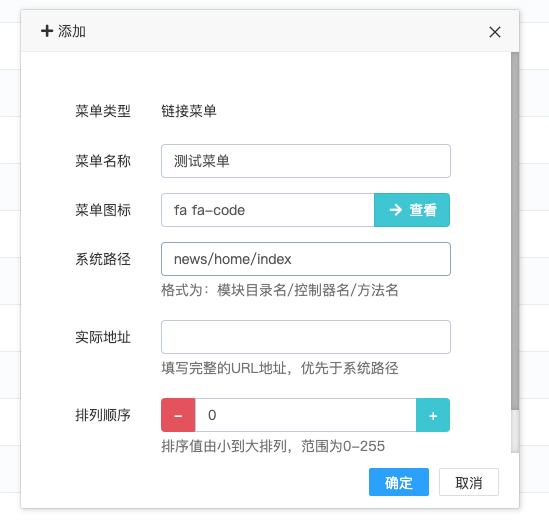The height and width of the screenshot is (520, 549).
Task: Select the 排列顺序 number field showing 0
Action: point(306,415)
